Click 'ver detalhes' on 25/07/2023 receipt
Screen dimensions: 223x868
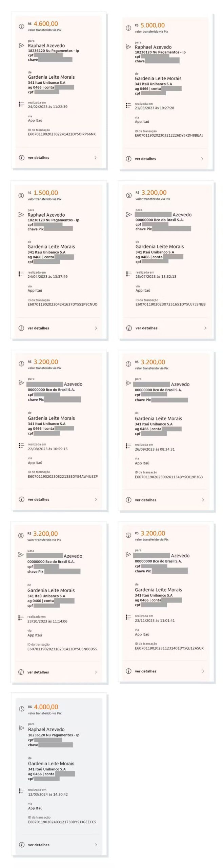coord(146,328)
